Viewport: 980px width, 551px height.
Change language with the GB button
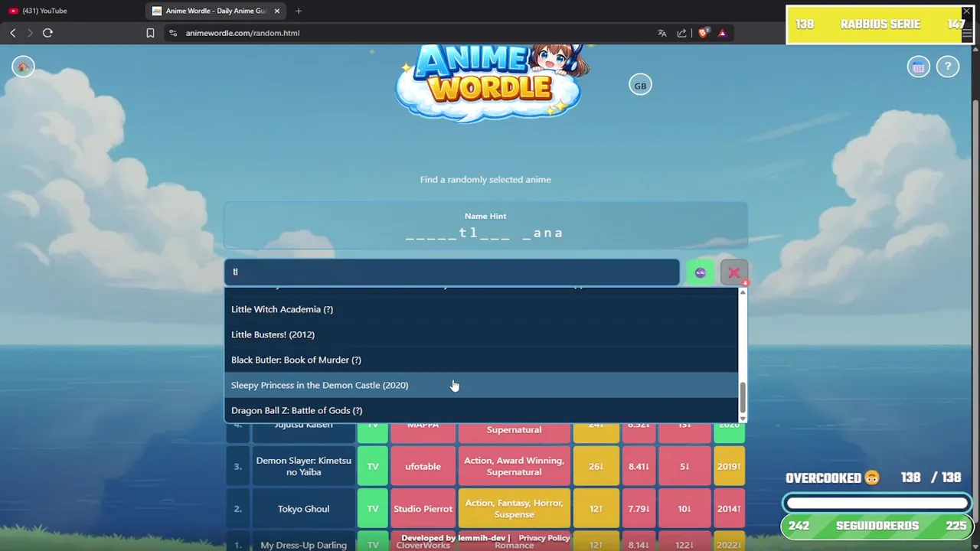(x=640, y=86)
